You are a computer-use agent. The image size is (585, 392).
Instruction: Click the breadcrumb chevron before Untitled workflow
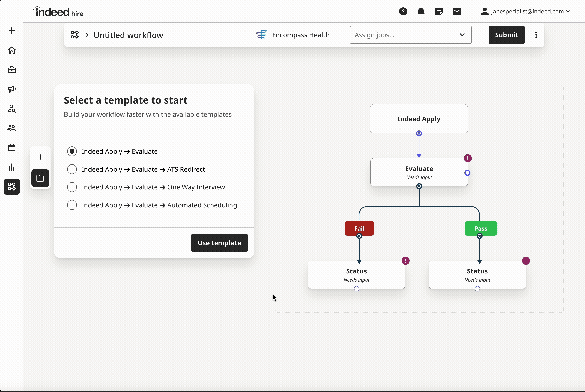tap(87, 35)
